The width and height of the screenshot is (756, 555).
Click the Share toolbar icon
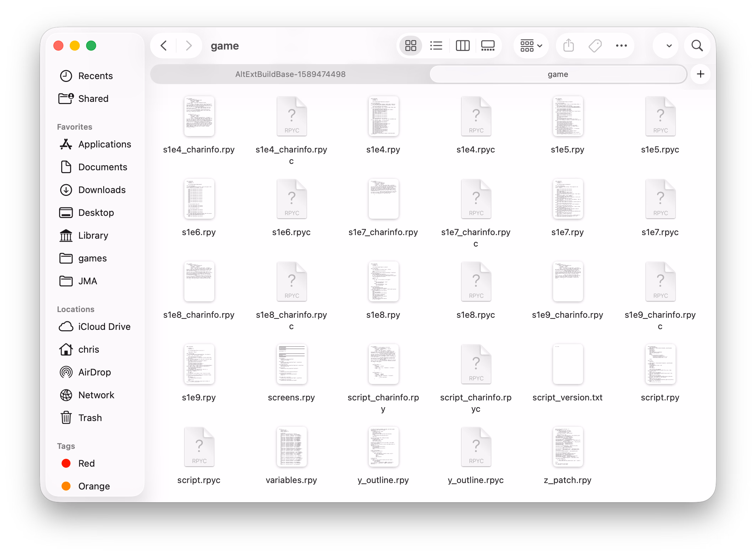tap(568, 46)
